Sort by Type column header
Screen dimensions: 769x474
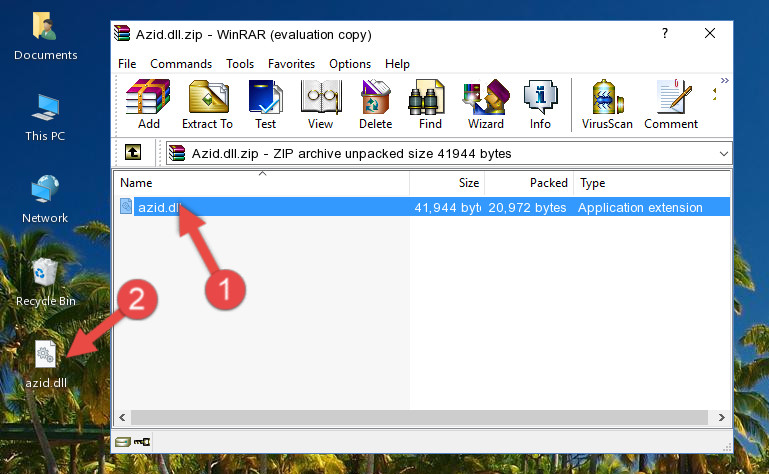point(652,183)
